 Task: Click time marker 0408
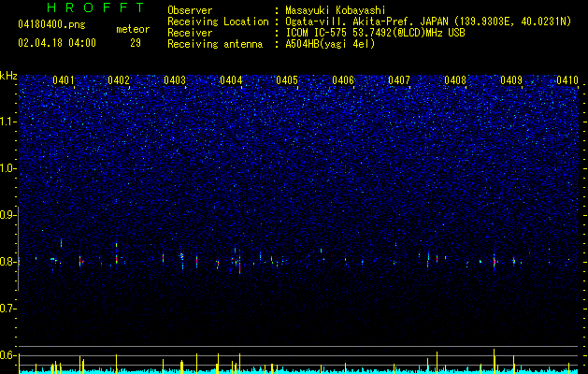tap(455, 80)
